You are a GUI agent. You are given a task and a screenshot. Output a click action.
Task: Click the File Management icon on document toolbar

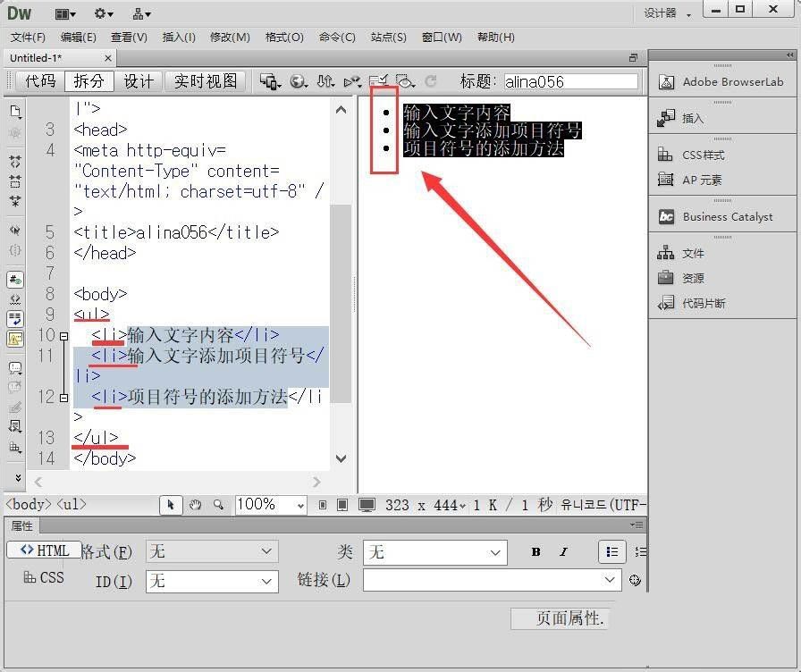point(326,81)
